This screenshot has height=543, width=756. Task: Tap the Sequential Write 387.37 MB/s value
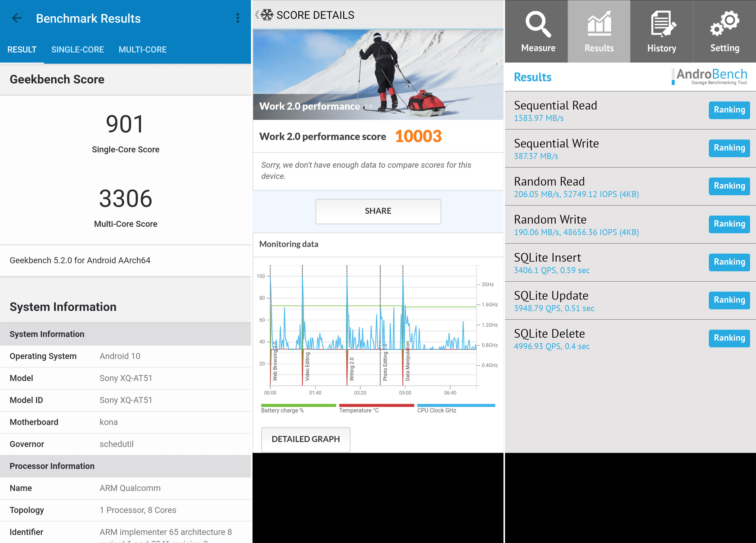pyautogui.click(x=536, y=156)
